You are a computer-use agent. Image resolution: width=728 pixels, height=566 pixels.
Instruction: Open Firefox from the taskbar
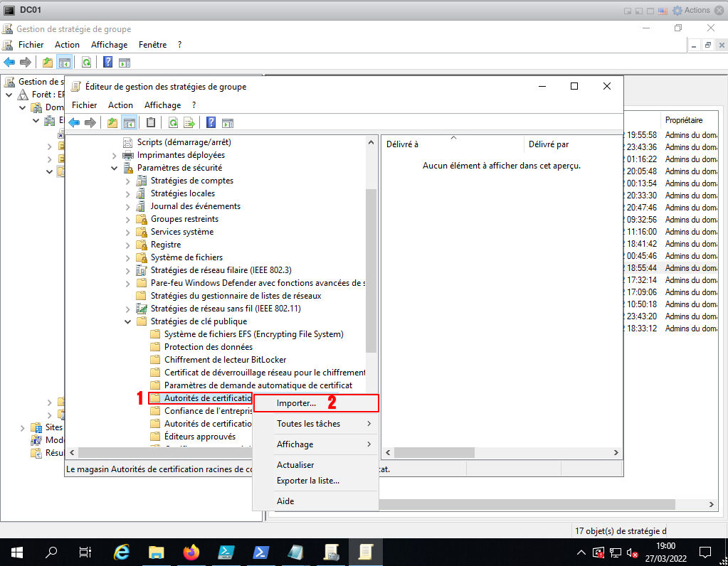pos(191,552)
